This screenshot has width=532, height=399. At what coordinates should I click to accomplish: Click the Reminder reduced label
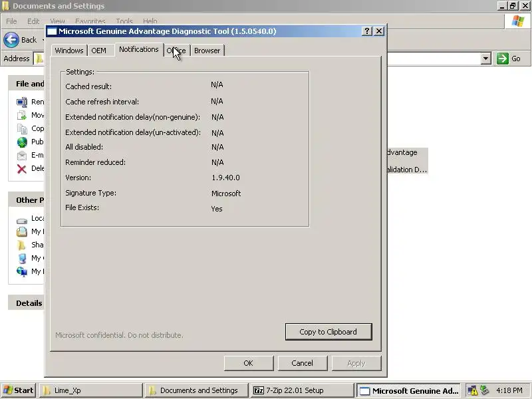[95, 162]
